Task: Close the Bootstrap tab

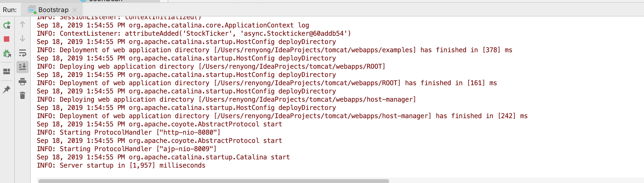Action: [75, 10]
